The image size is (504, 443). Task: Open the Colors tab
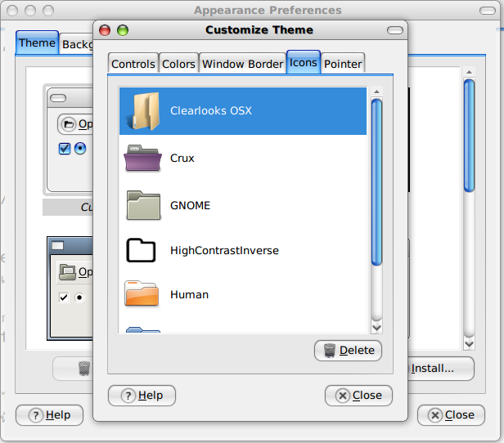coord(178,64)
